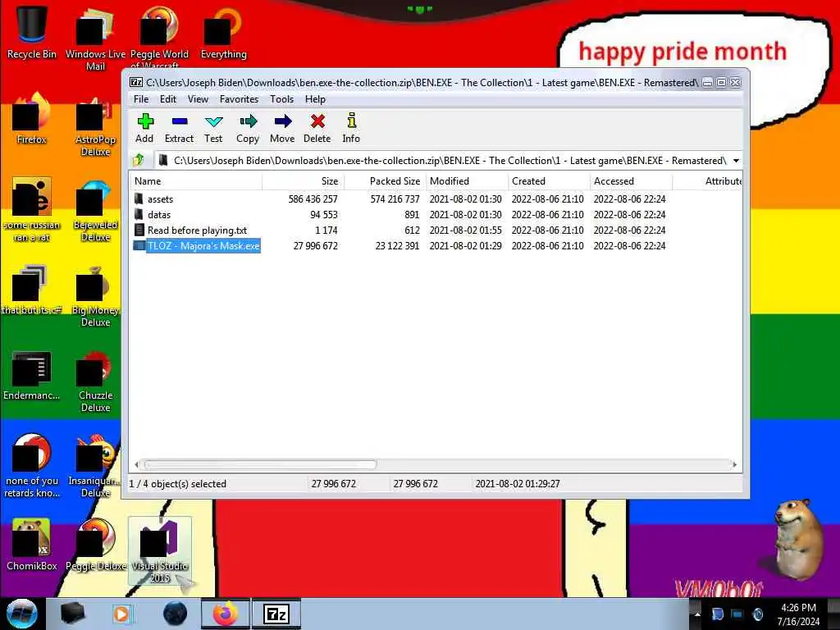The image size is (840, 630).
Task: Show hidden tray icons arrow
Action: click(x=697, y=614)
